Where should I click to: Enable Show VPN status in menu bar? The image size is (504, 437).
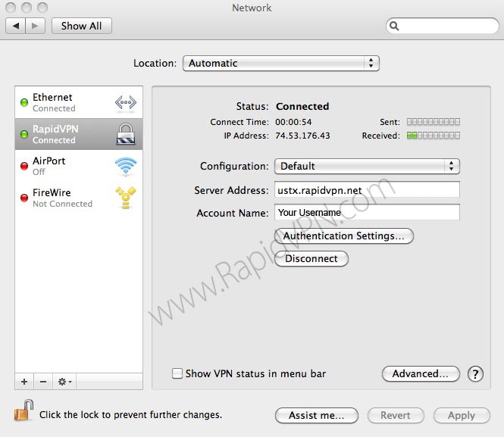pyautogui.click(x=177, y=373)
